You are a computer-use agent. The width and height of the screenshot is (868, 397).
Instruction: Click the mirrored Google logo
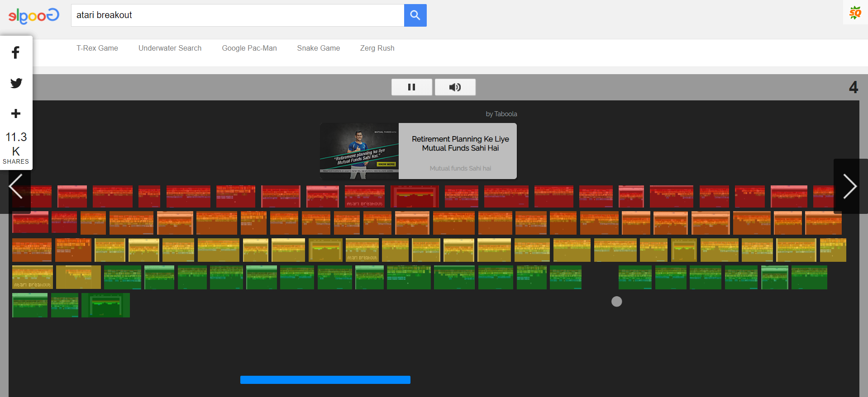point(34,16)
